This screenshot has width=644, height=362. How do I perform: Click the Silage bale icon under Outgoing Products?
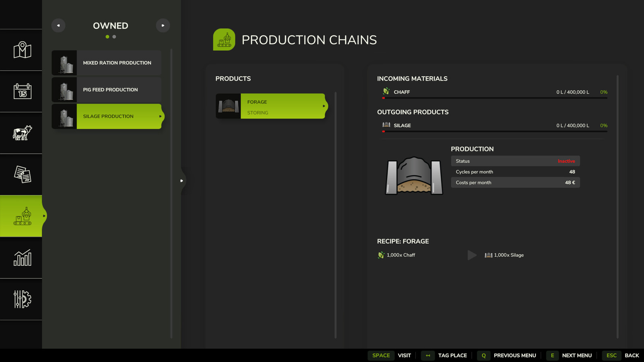386,125
